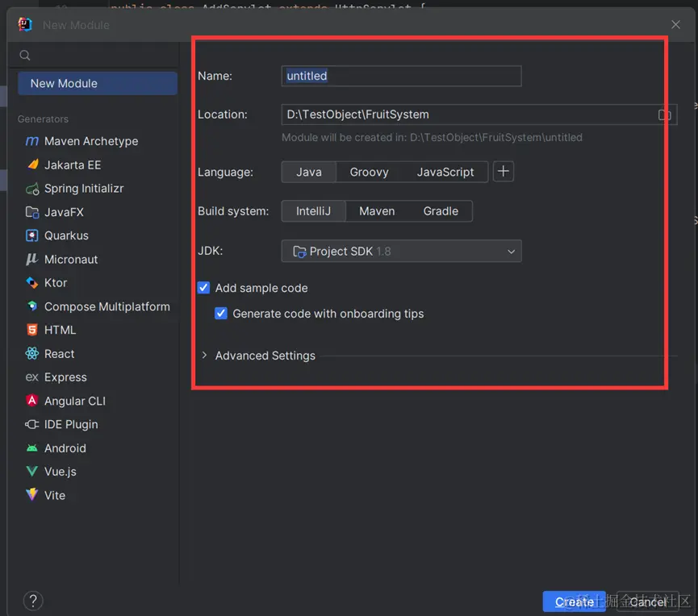Select New Module in the sidebar
The height and width of the screenshot is (616, 698).
[x=98, y=83]
